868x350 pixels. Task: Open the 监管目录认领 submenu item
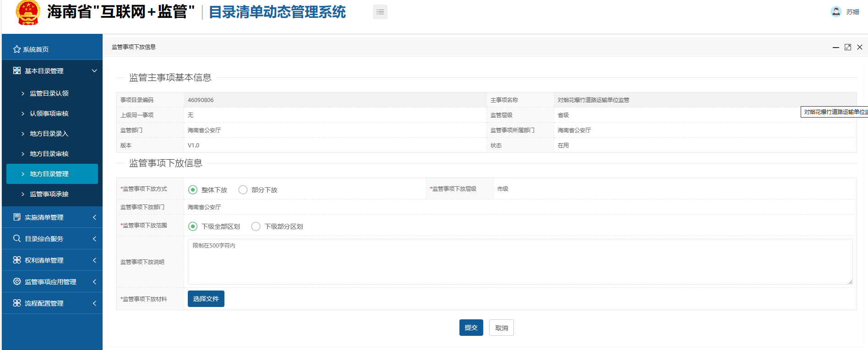(x=52, y=93)
